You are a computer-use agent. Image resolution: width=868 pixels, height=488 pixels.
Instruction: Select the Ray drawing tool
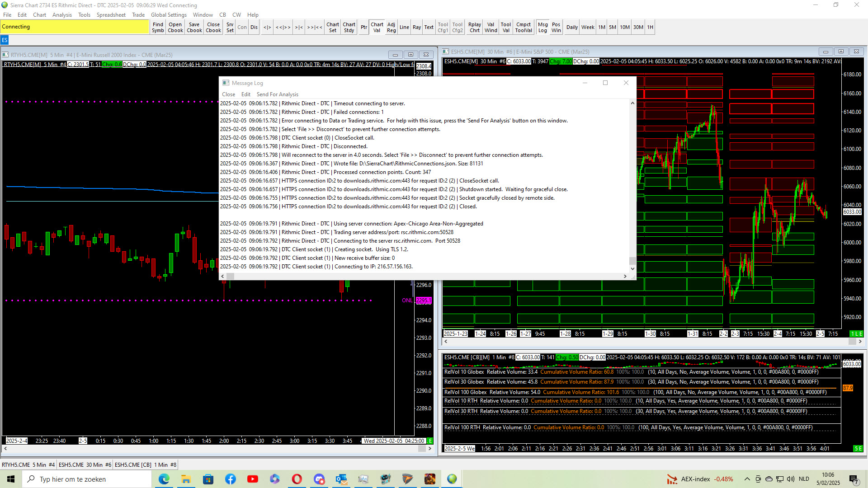pyautogui.click(x=416, y=27)
